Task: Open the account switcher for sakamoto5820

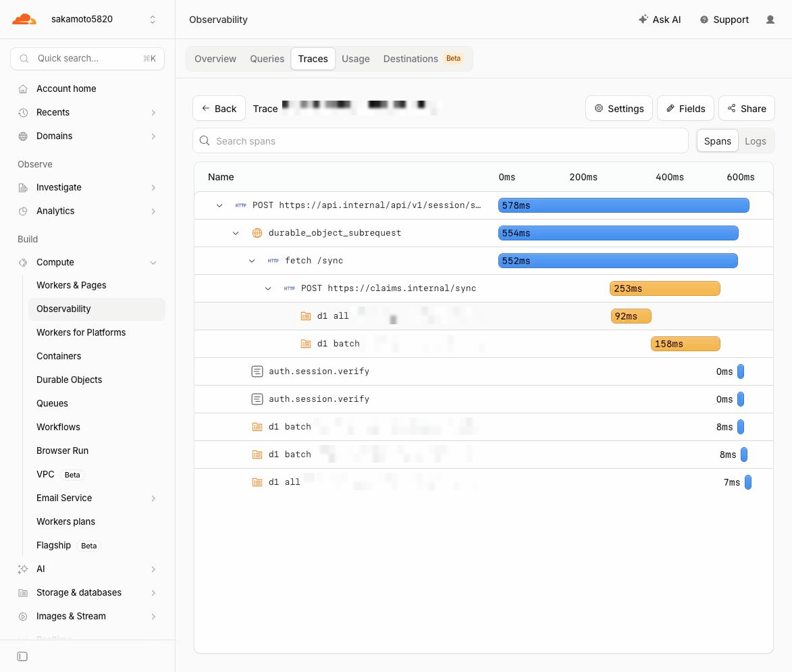Action: 153,20
